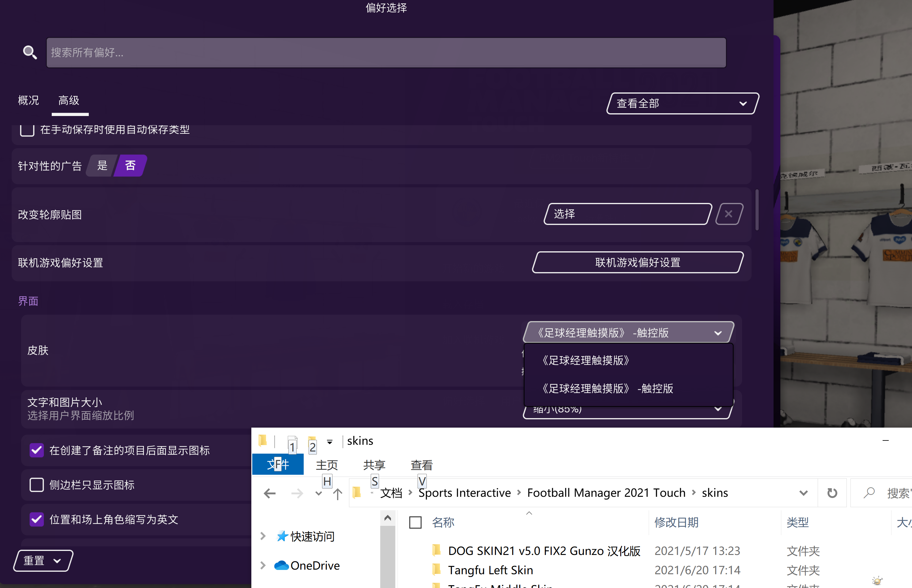This screenshot has width=912, height=588.
Task: Click the search all preferences field
Action: click(386, 53)
